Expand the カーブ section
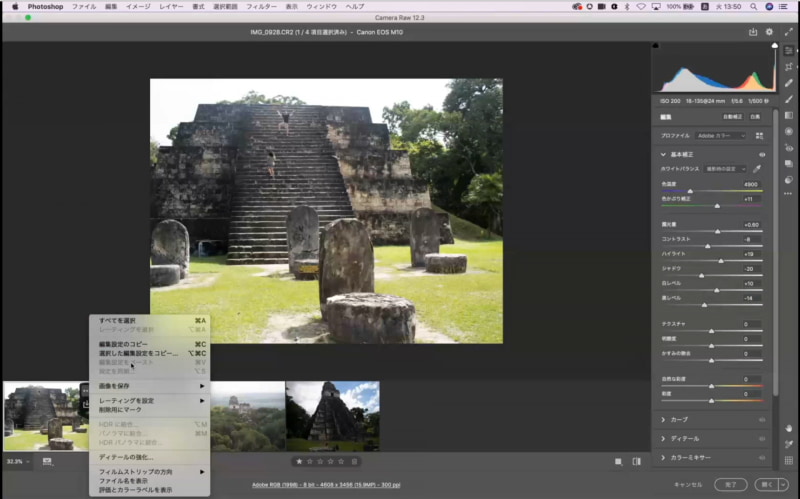 tap(663, 420)
